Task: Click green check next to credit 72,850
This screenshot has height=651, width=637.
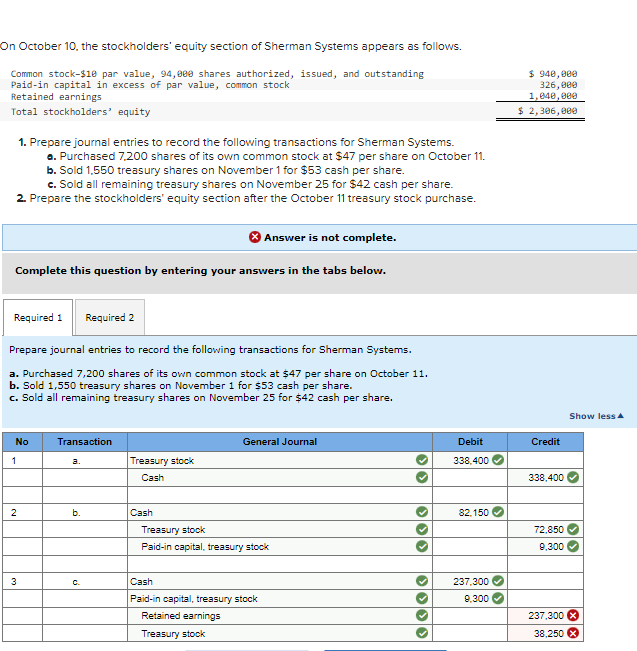Action: click(573, 529)
